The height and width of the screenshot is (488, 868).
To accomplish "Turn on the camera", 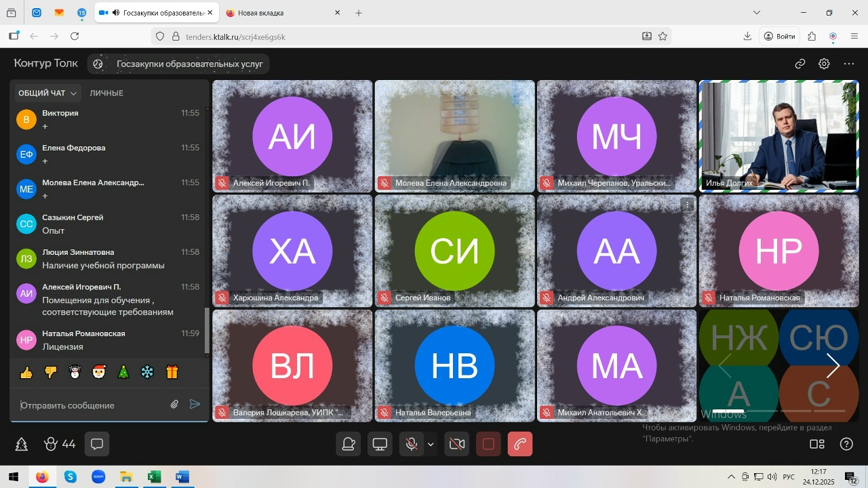I will (x=457, y=445).
